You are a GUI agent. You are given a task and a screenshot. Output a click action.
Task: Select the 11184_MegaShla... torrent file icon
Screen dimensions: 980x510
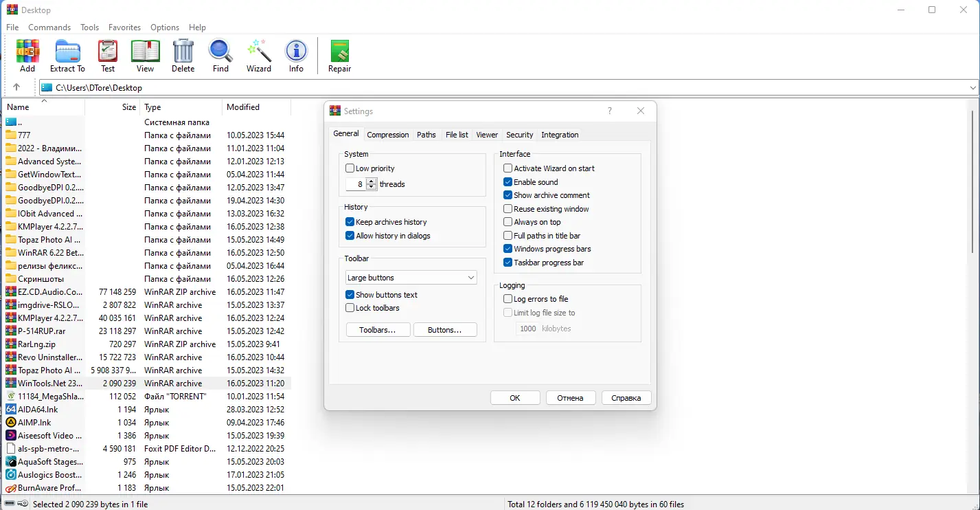[11, 397]
